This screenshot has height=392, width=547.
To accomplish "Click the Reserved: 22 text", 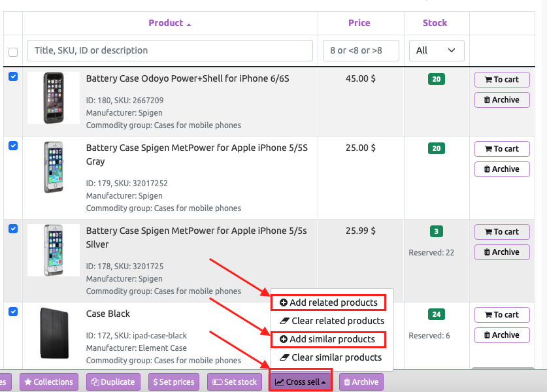I will point(431,252).
